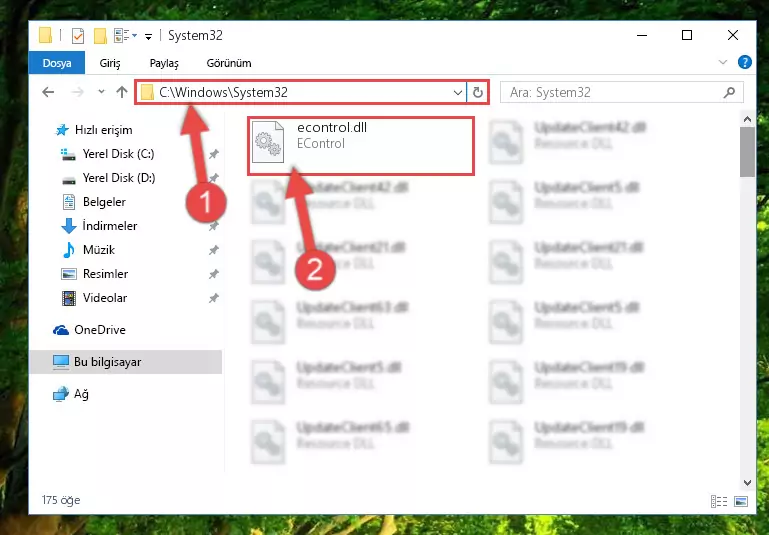Viewport: 769px width, 535px height.
Task: Open Yerel Disk (C:) in sidebar
Action: click(118, 154)
